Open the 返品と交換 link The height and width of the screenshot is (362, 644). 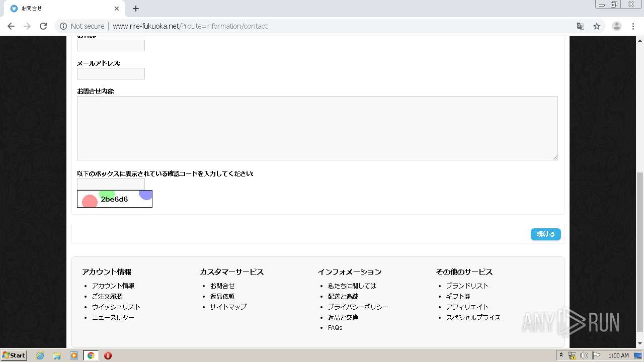[343, 317]
